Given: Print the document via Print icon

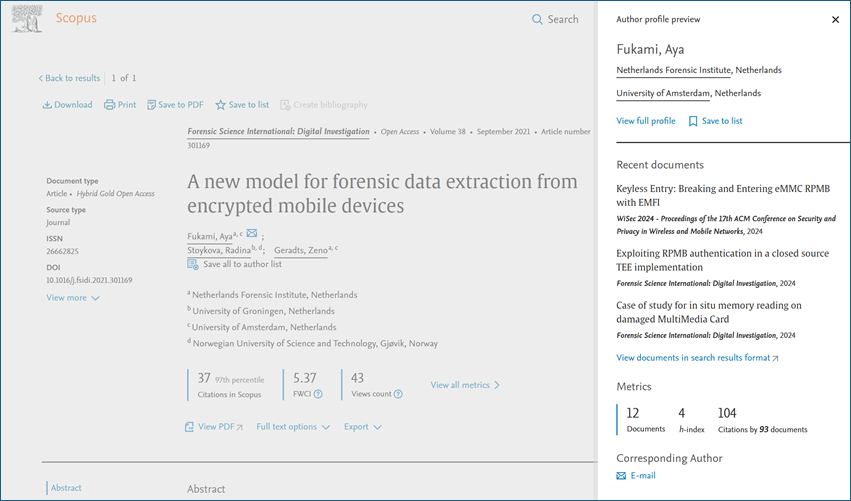Looking at the screenshot, I should point(110,105).
